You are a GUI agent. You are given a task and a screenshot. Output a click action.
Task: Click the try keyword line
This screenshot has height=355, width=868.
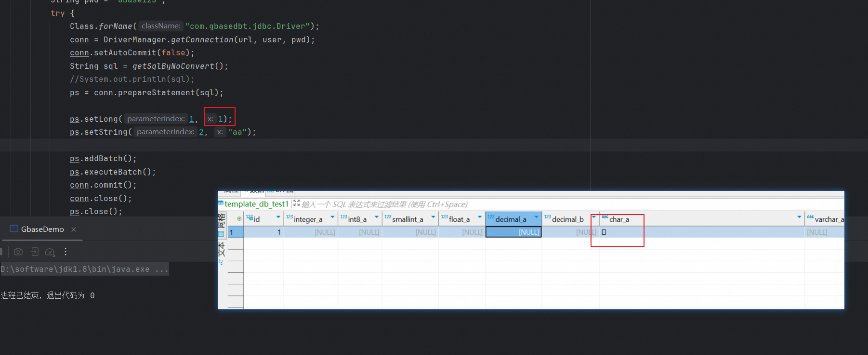click(x=62, y=13)
